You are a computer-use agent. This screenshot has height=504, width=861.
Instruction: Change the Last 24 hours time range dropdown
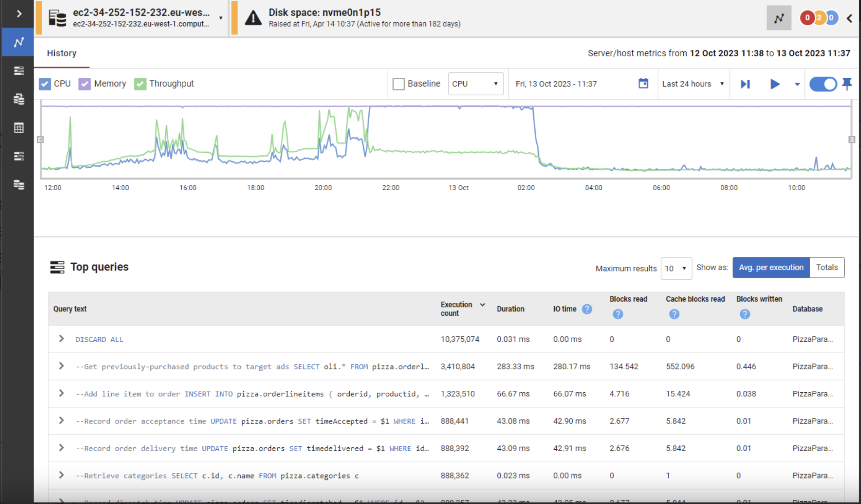click(693, 84)
